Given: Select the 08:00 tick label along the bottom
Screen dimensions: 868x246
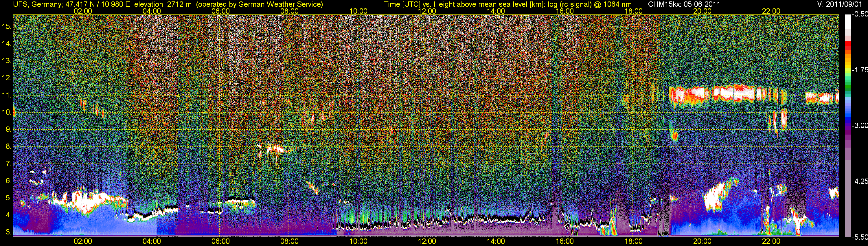Looking at the screenshot, I should (x=289, y=241).
